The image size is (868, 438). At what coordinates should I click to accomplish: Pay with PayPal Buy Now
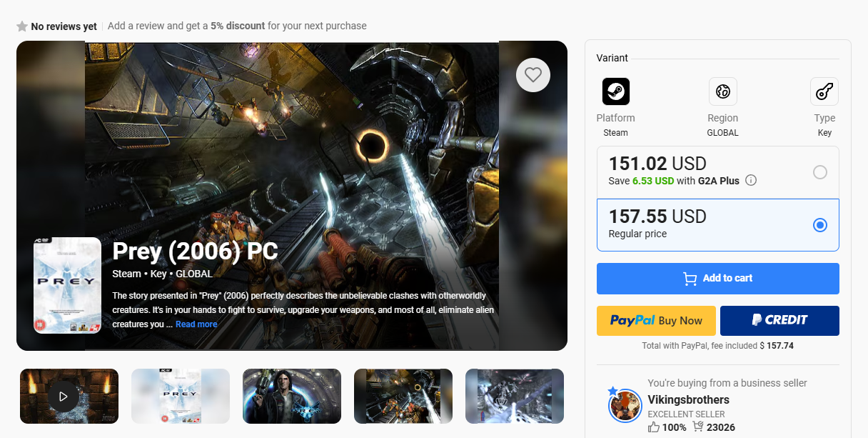(x=656, y=321)
